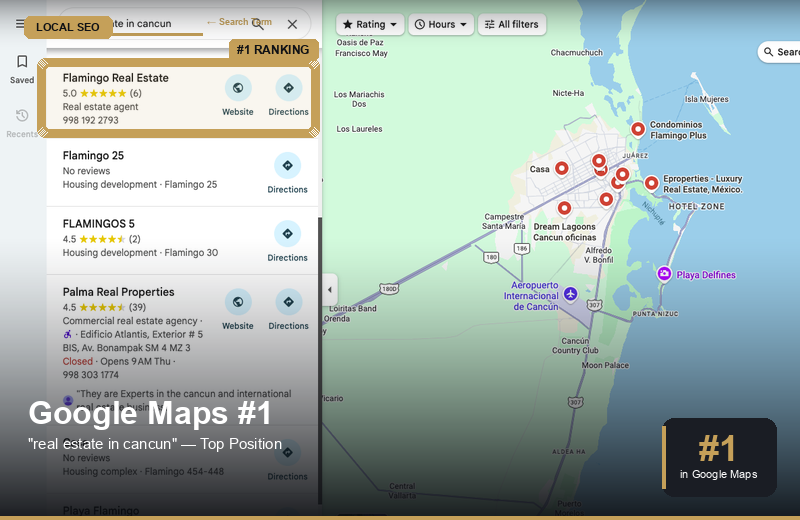Get directions to Flamingo 25
The height and width of the screenshot is (520, 800).
click(288, 166)
